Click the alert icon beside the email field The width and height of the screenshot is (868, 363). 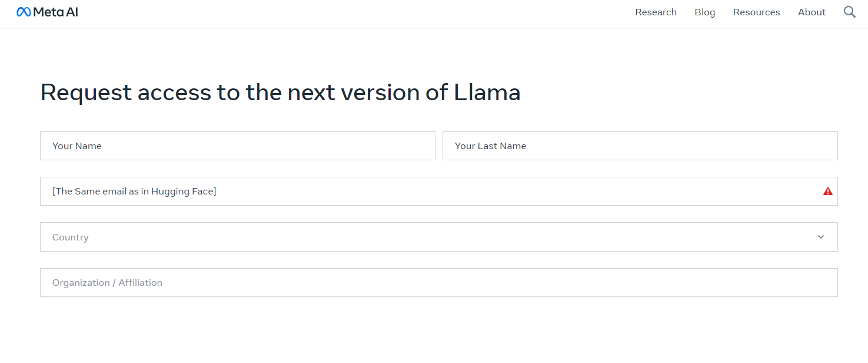[827, 191]
